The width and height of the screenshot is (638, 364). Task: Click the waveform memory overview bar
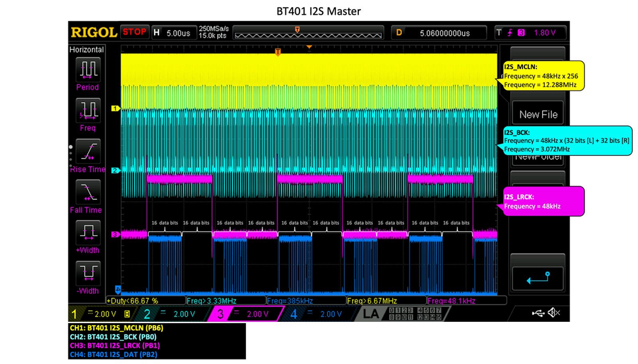pyautogui.click(x=308, y=33)
